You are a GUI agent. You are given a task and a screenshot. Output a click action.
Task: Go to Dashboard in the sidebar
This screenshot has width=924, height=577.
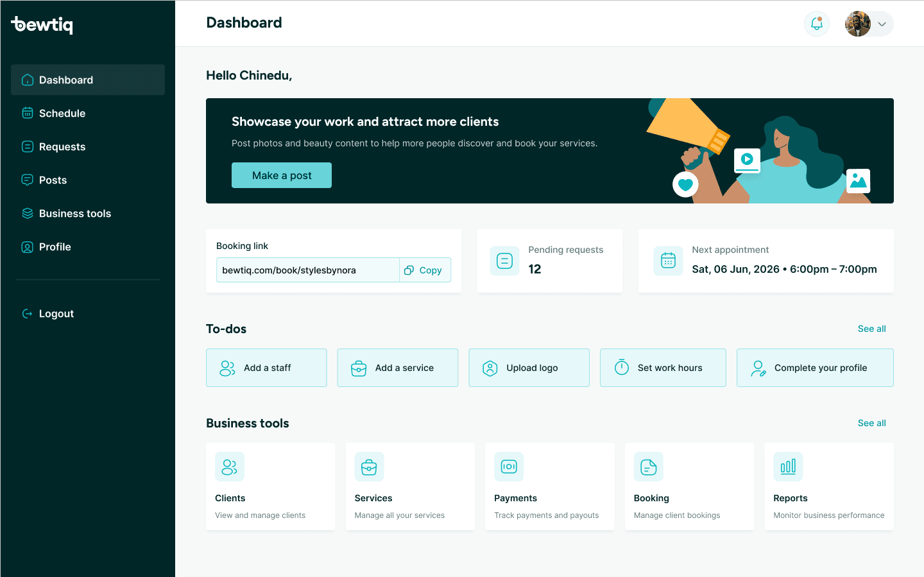pyautogui.click(x=88, y=80)
